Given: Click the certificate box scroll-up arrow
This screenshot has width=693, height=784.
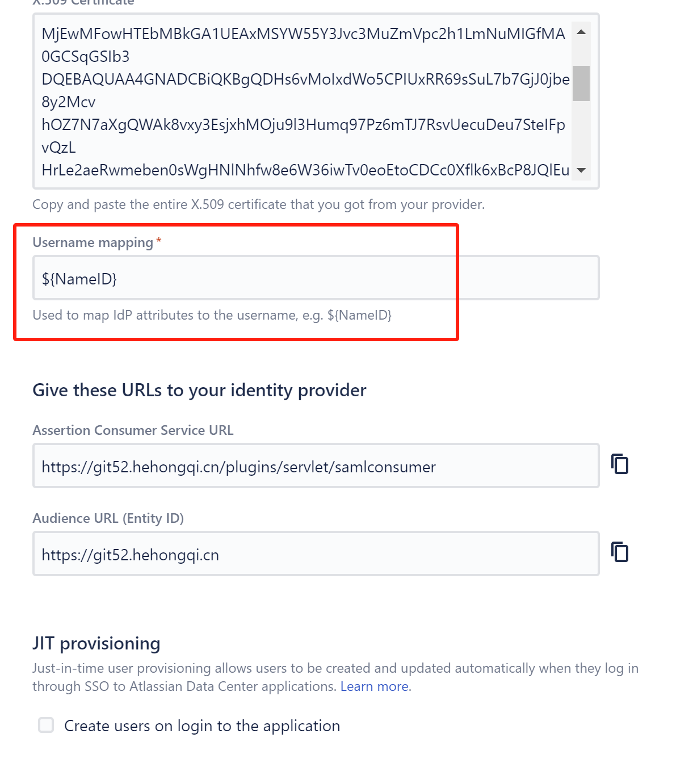Looking at the screenshot, I should (x=581, y=32).
